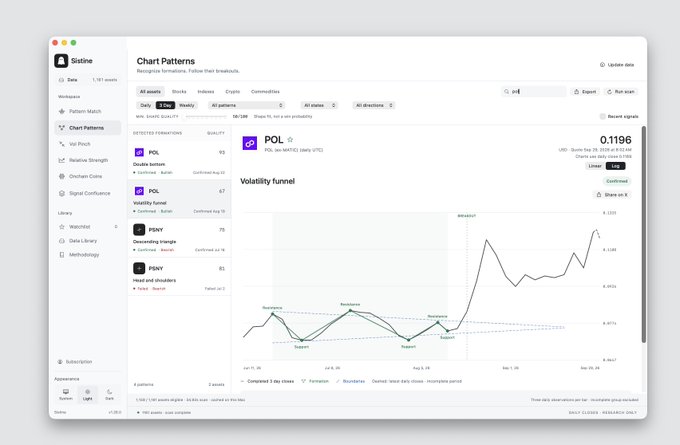
Task: Click the Detected Formations header
Action: point(157,133)
